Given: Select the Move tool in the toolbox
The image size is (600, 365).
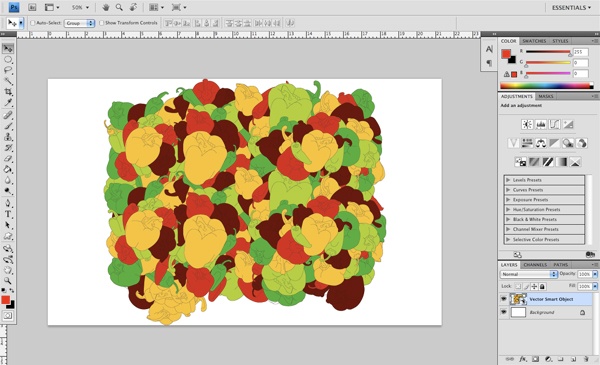Looking at the screenshot, I should point(8,49).
